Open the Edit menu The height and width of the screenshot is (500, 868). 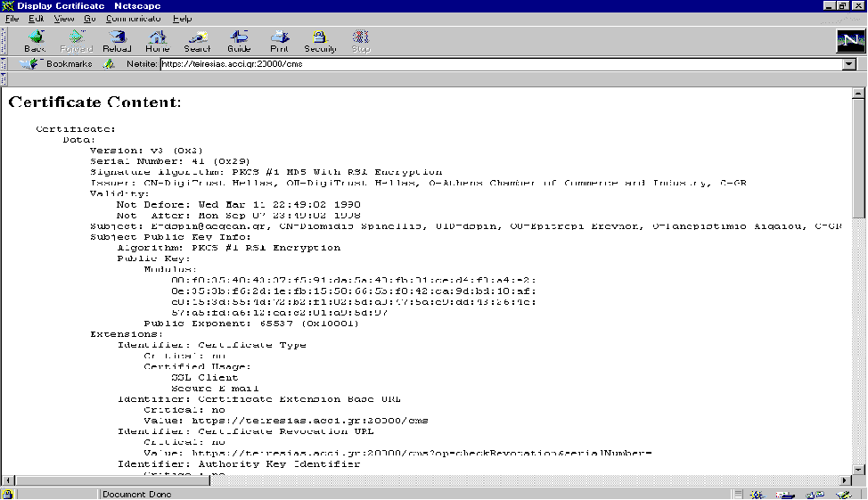[x=36, y=19]
